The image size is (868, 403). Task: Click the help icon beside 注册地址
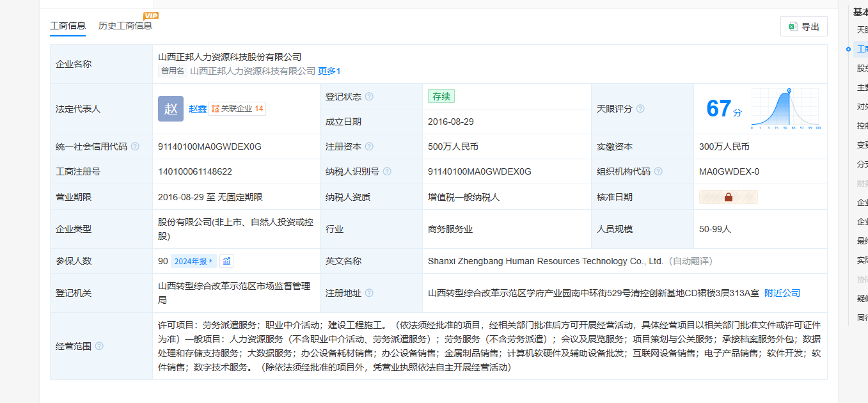point(369,293)
